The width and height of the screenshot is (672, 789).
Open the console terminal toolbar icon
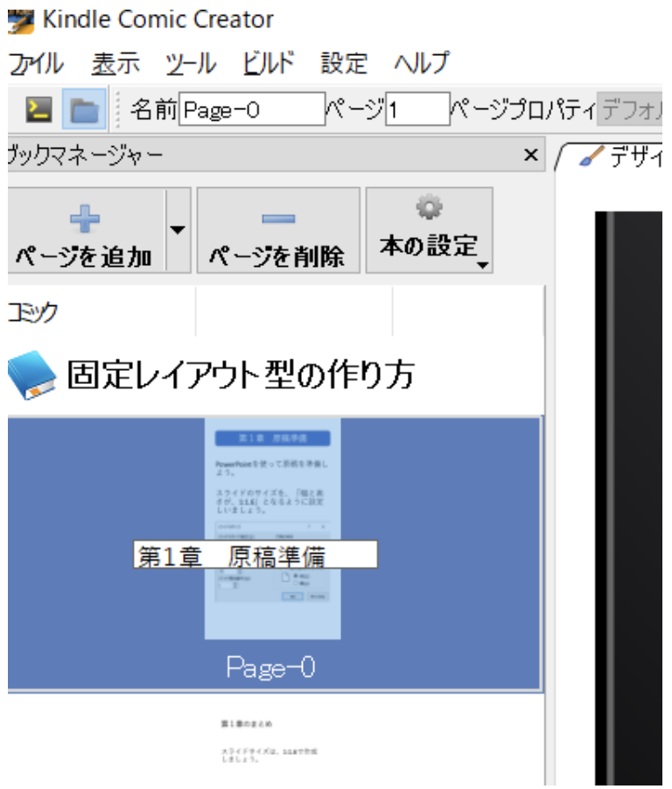(39, 109)
